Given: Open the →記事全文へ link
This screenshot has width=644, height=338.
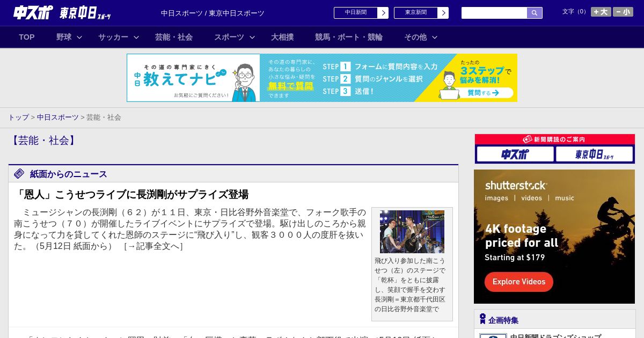Looking at the screenshot, I should pyautogui.click(x=153, y=246).
